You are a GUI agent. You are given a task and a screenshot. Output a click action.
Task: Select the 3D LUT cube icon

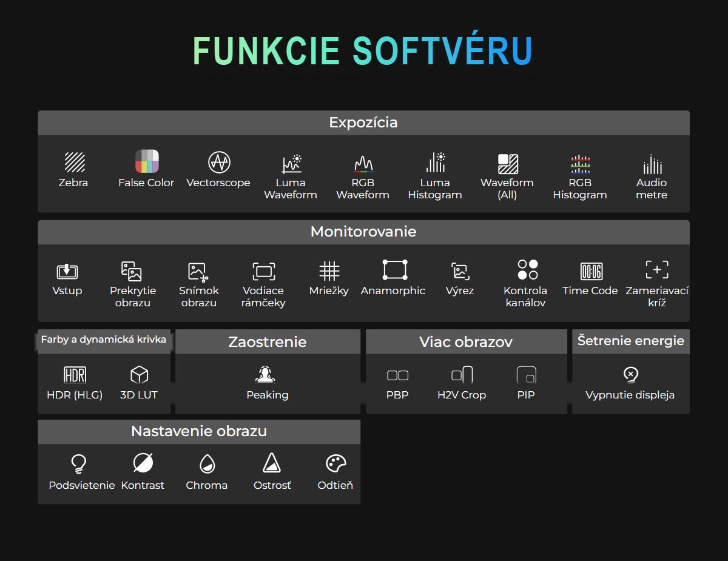tap(140, 375)
